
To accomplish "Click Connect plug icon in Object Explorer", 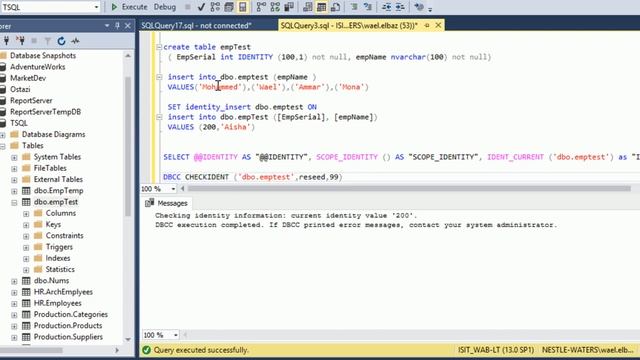I will (x=6, y=41).
